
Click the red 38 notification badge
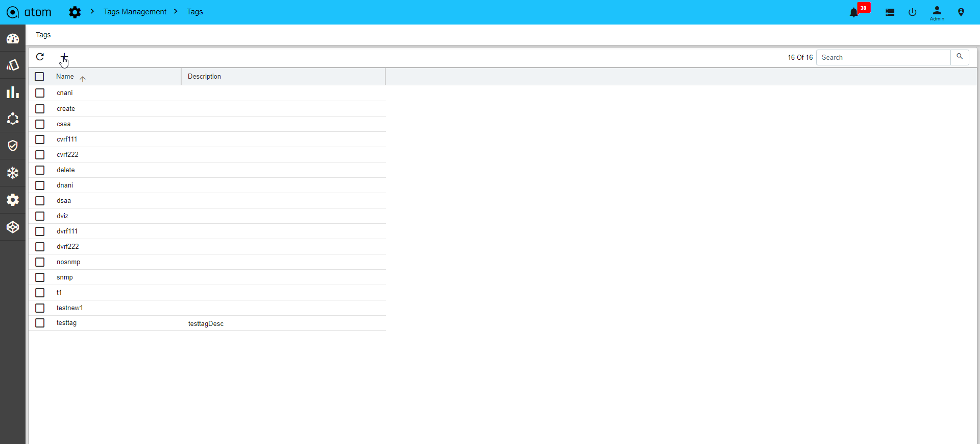pos(864,8)
